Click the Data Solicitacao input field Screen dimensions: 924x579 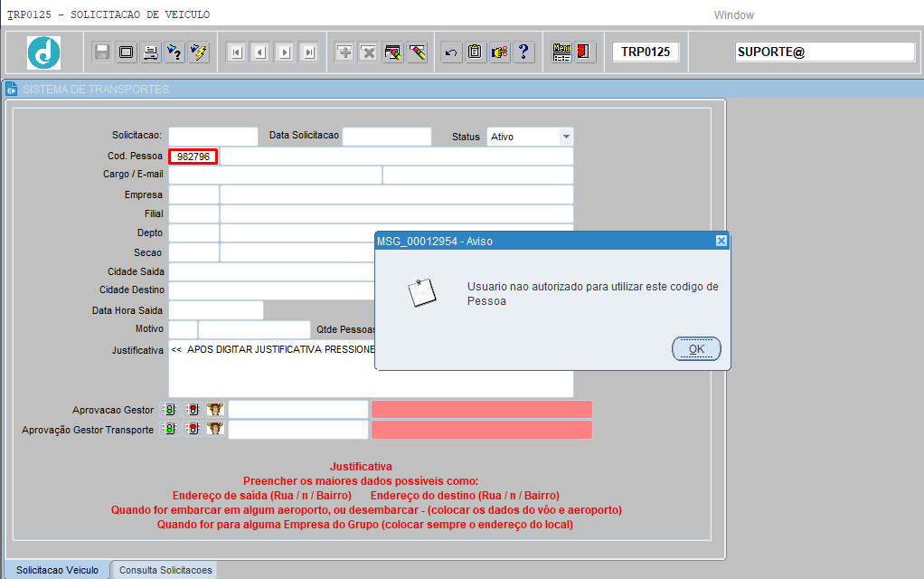(x=387, y=137)
